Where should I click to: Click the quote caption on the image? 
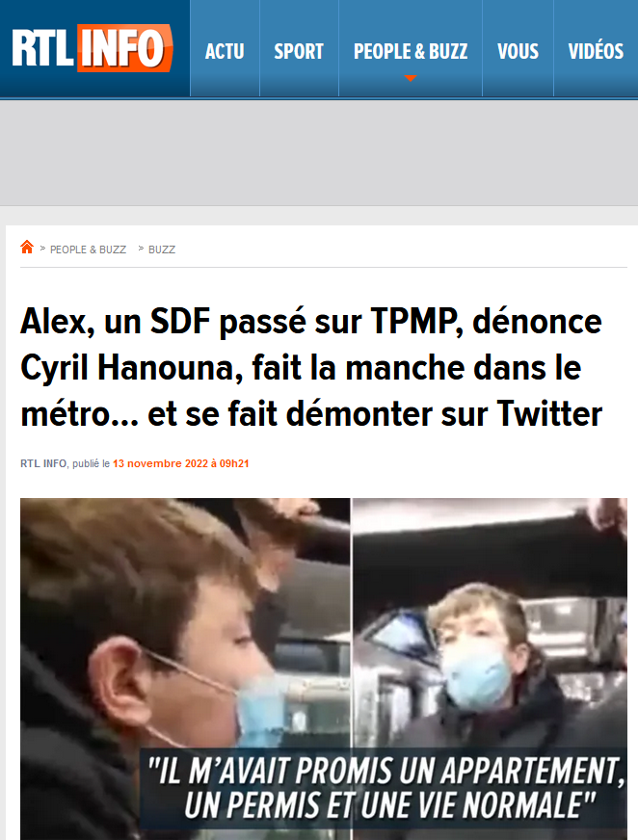(x=385, y=788)
